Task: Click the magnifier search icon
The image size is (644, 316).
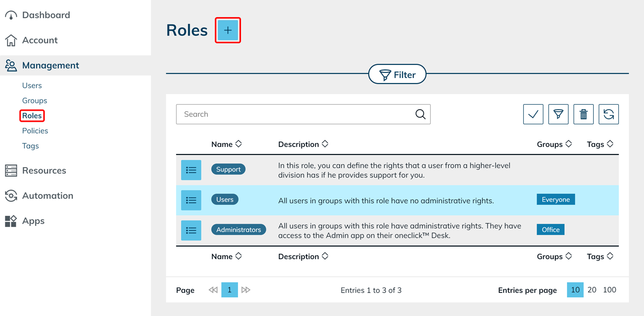Action: click(x=421, y=114)
